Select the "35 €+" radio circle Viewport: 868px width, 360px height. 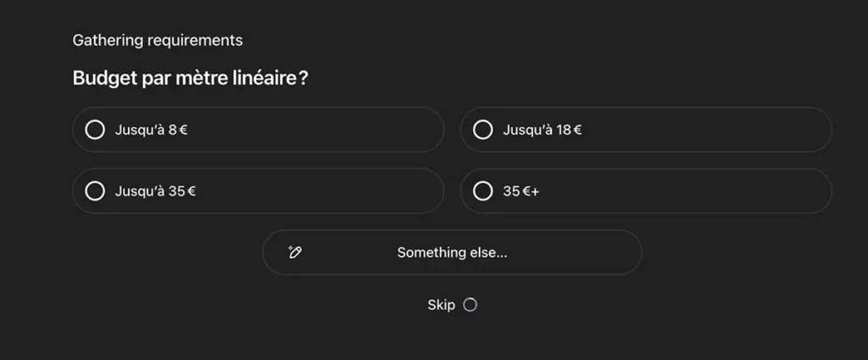[x=482, y=191]
